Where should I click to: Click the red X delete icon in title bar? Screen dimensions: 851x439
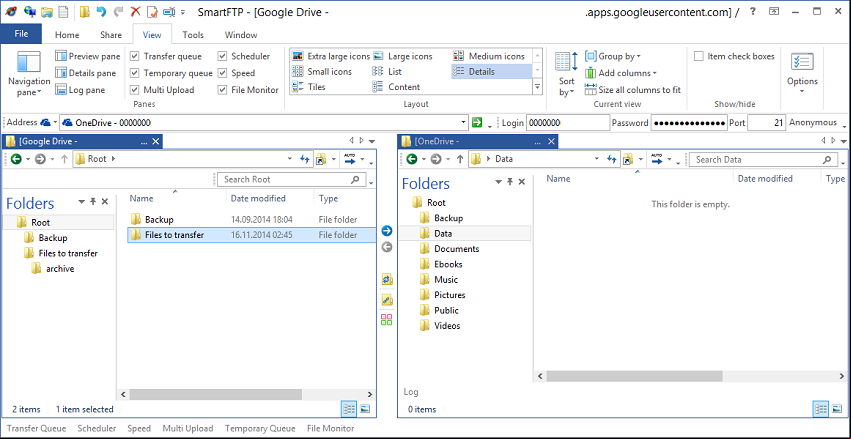136,11
